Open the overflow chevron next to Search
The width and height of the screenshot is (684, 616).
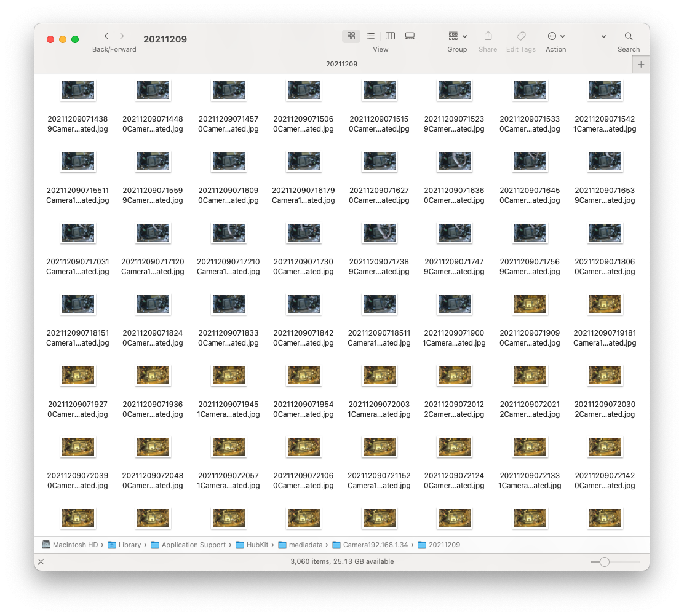(x=603, y=36)
